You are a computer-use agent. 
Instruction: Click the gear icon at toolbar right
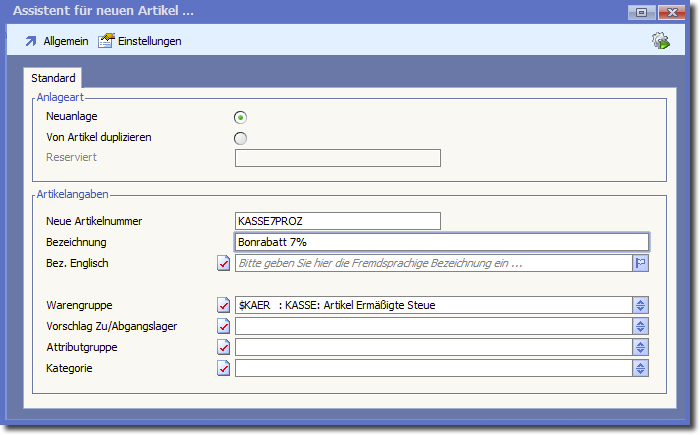point(660,41)
